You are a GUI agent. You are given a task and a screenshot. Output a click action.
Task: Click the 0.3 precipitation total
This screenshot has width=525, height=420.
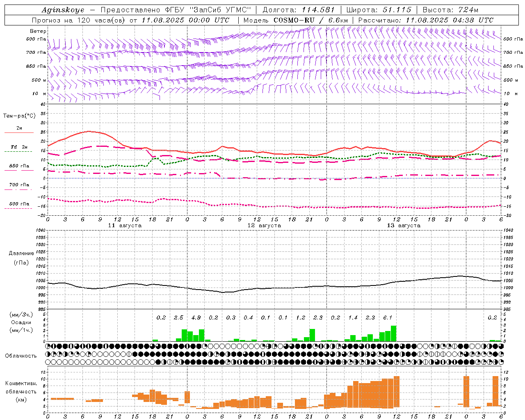click(231, 317)
